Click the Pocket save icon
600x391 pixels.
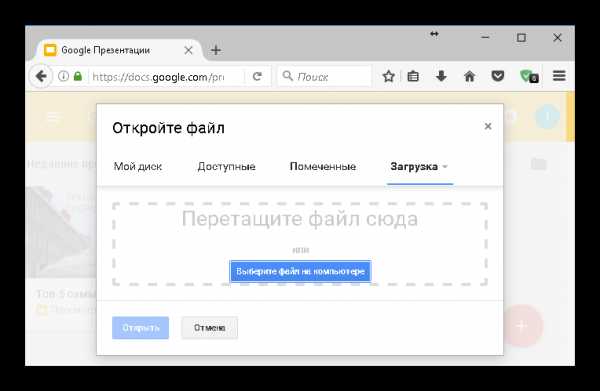point(497,76)
